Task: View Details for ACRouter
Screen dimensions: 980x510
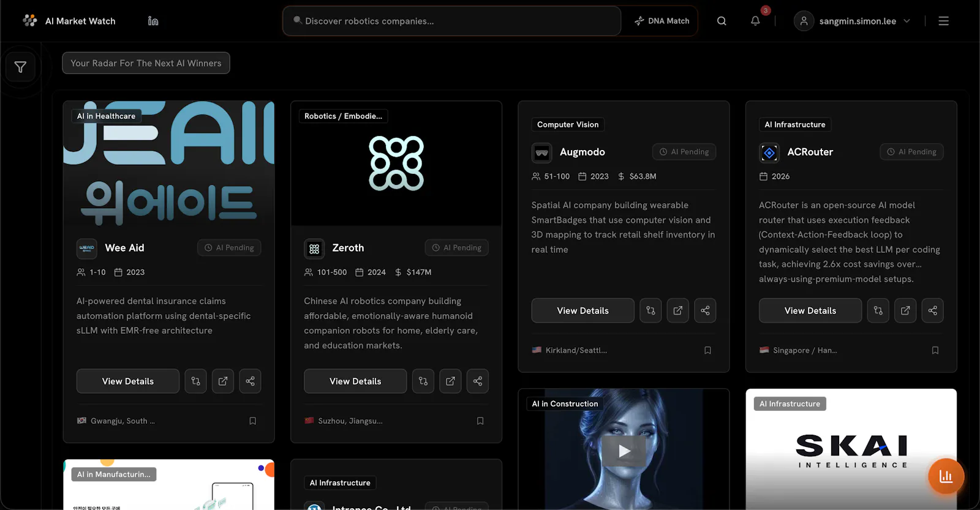Action: point(810,310)
